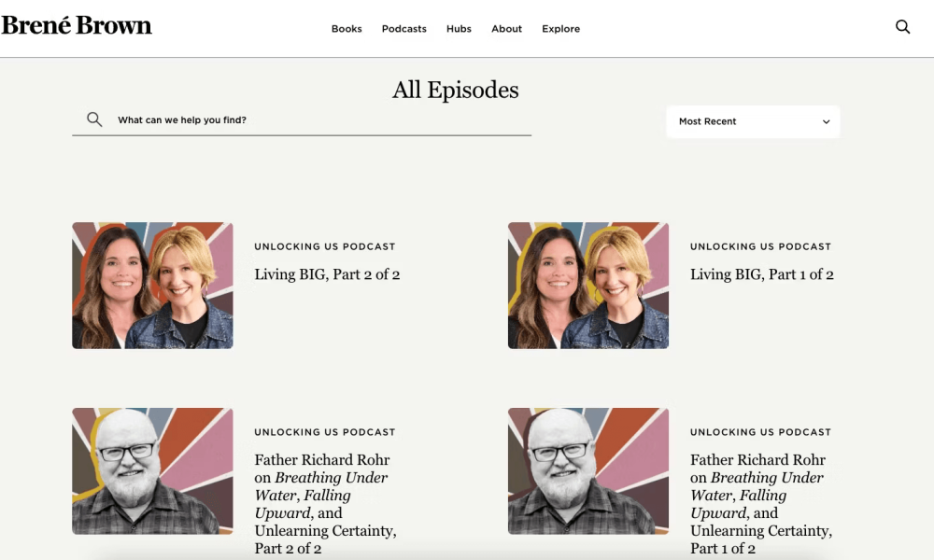Go to Brené Brown home logo
Screen dimensions: 934x560
click(x=77, y=25)
